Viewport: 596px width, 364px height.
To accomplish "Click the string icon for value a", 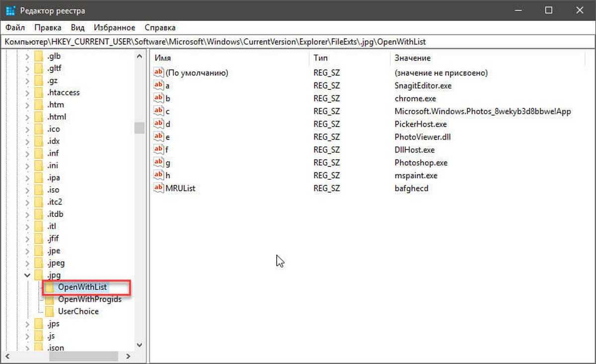I will pyautogui.click(x=158, y=85).
